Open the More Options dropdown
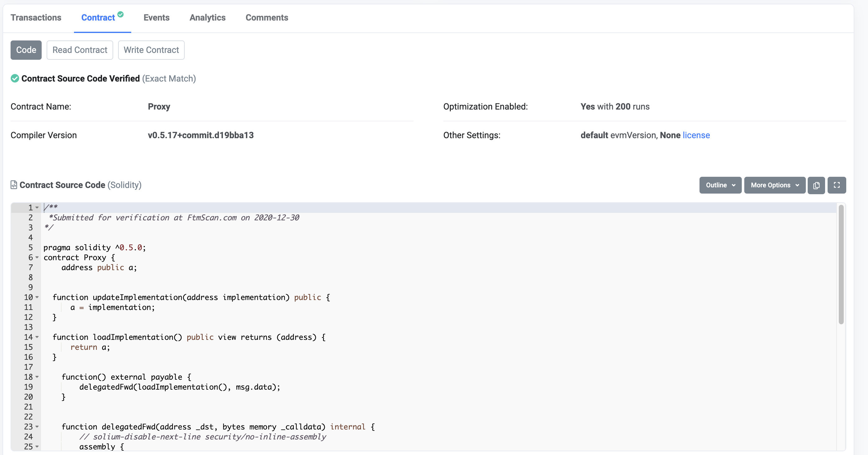Image resolution: width=868 pixels, height=455 pixels. [774, 185]
